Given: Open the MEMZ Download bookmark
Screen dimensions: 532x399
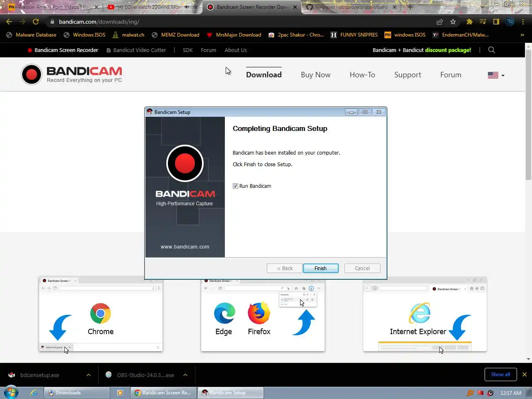Looking at the screenshot, I should (x=175, y=35).
